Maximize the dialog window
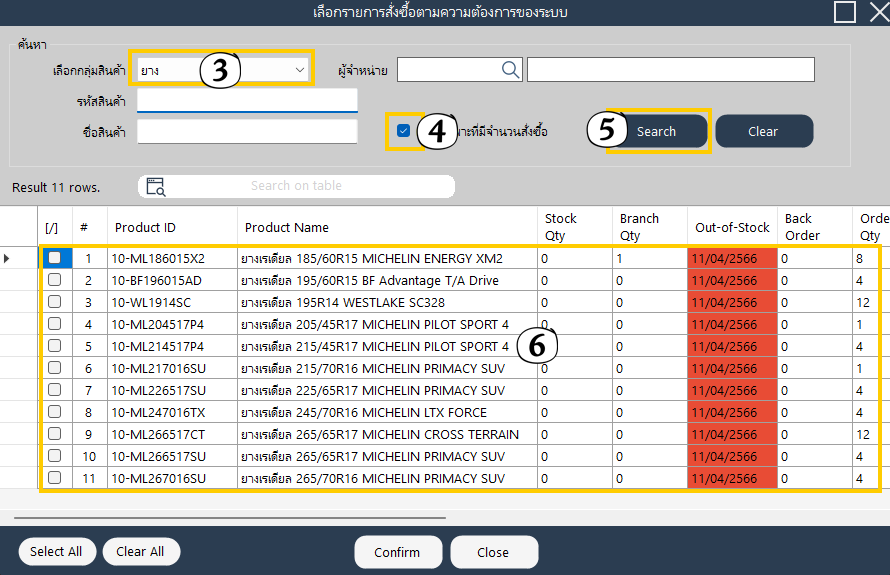Screen dimensions: 890x575 tap(845, 12)
